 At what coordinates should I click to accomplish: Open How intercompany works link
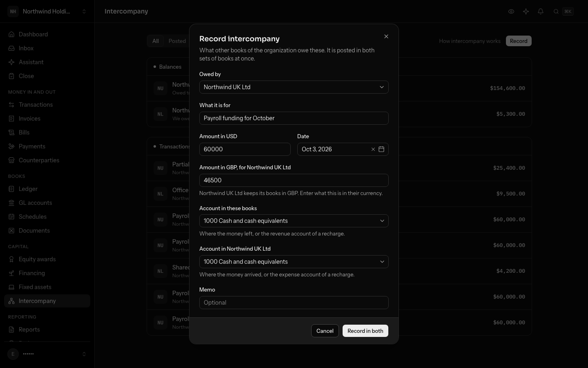(470, 41)
